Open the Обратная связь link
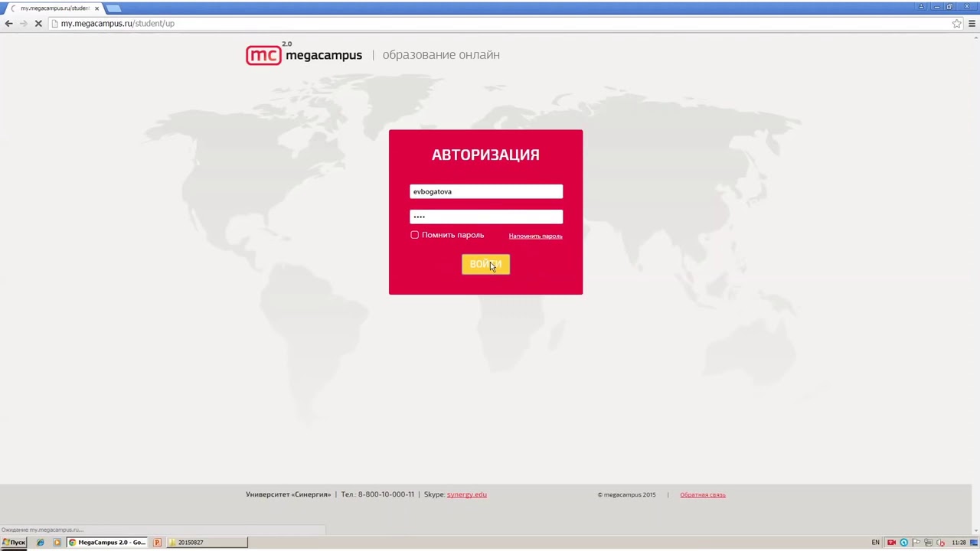This screenshot has width=980, height=551. click(702, 494)
